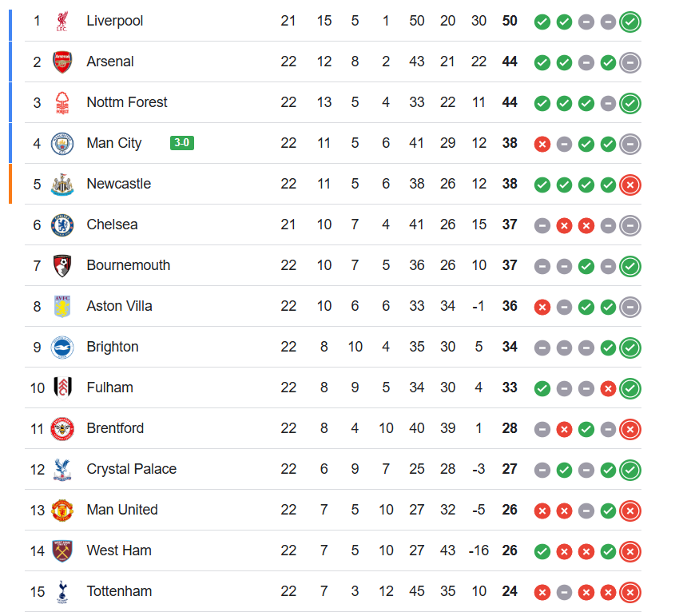Select the Brentford table row name
This screenshot has width=679, height=616.
point(115,428)
